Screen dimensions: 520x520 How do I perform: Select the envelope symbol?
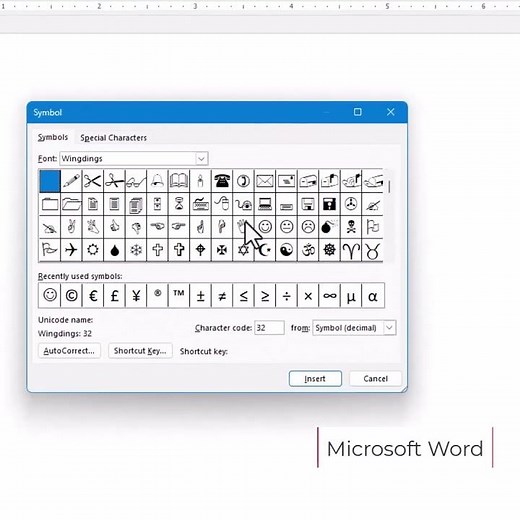[265, 181]
